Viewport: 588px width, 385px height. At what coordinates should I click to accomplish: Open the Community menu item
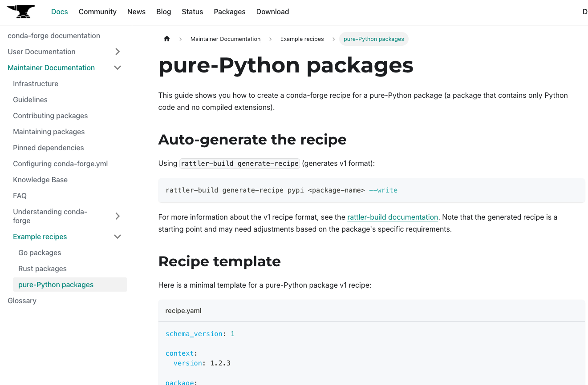(x=97, y=12)
